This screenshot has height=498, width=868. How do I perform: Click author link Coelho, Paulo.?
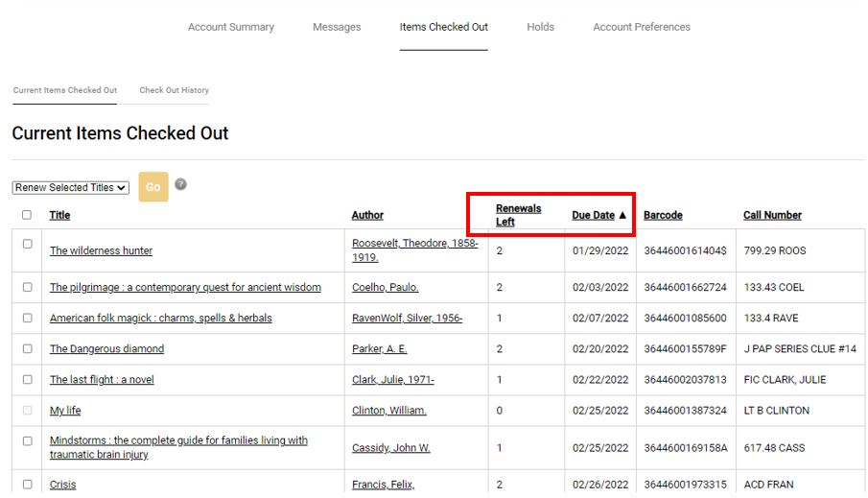(x=385, y=288)
